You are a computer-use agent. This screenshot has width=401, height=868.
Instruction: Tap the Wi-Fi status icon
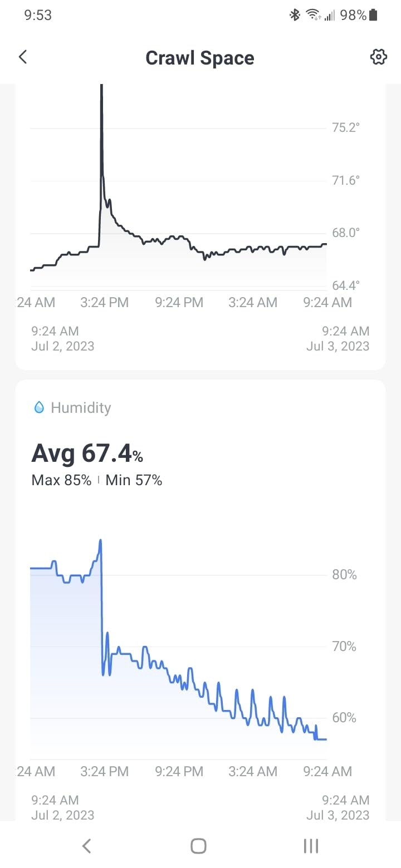pyautogui.click(x=314, y=15)
